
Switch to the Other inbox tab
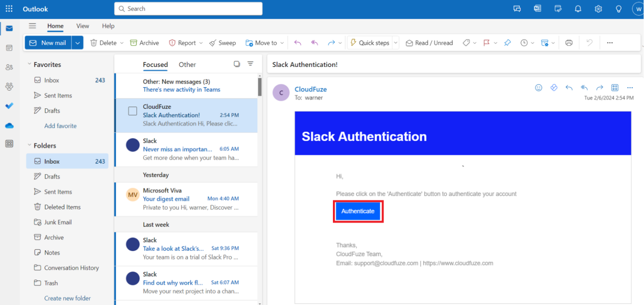[x=187, y=65]
